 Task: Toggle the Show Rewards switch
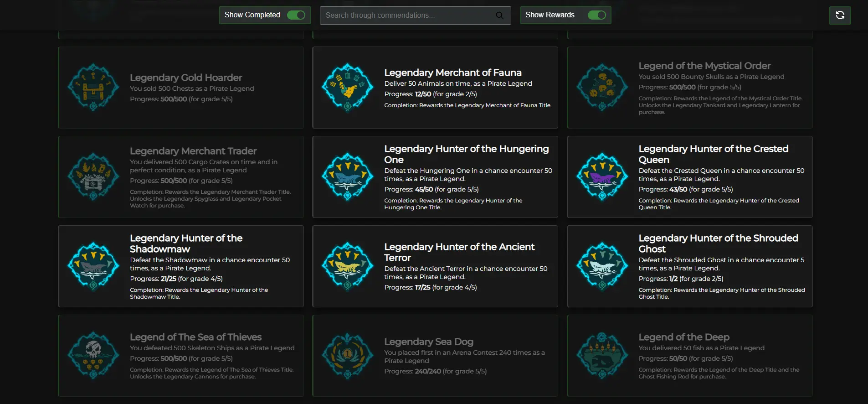596,15
